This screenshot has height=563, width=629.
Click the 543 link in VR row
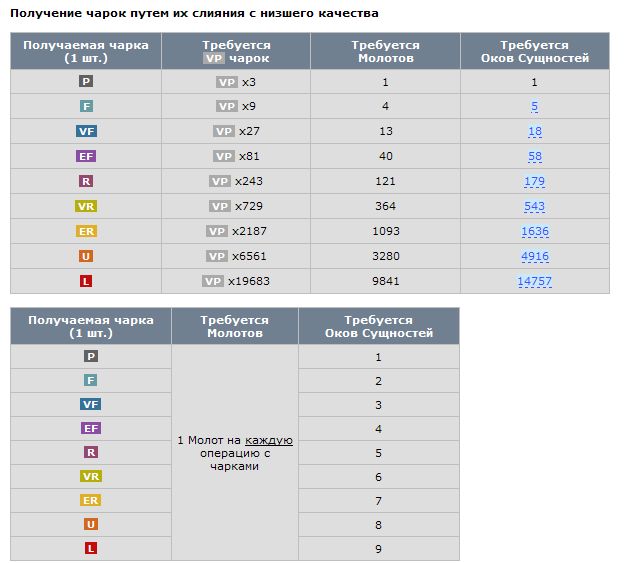(534, 206)
